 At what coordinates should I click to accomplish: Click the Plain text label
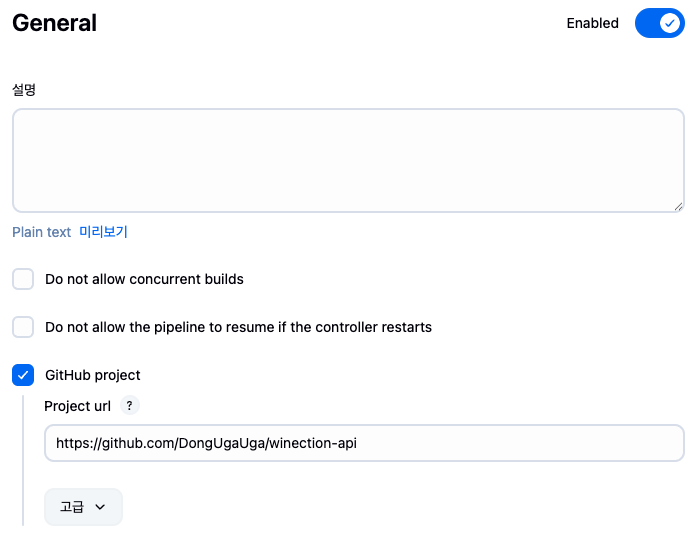coord(42,232)
